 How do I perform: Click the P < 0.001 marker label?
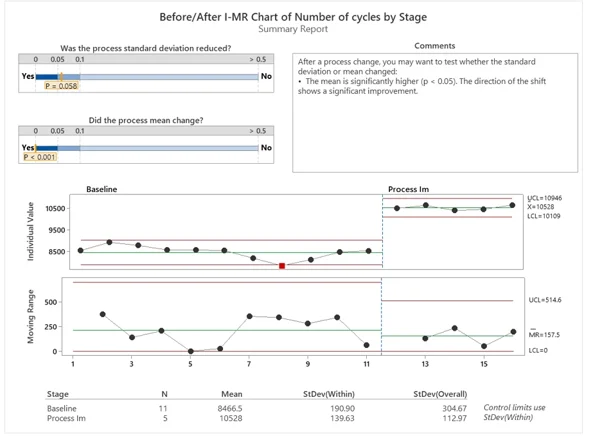40,157
